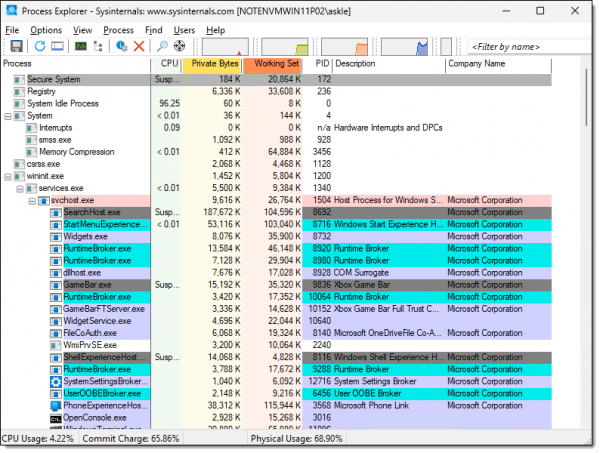
Task: Select the GameBarFTServer.exe row
Action: click(276, 309)
